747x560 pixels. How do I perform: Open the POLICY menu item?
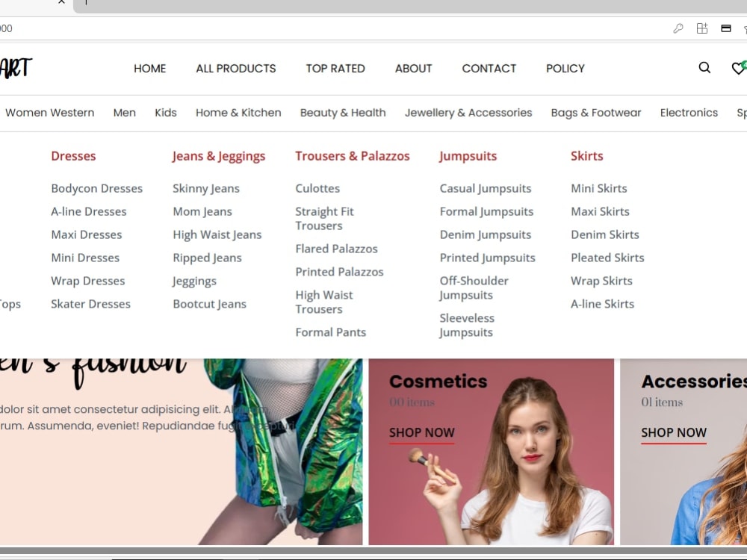coord(565,69)
